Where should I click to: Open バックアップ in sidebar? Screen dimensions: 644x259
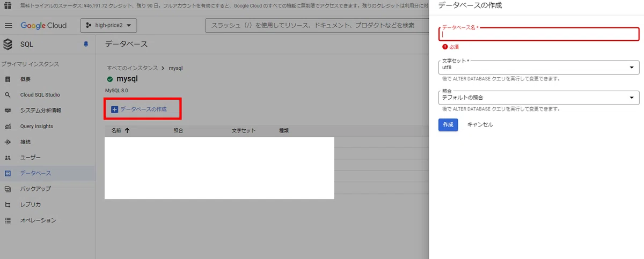[48, 189]
